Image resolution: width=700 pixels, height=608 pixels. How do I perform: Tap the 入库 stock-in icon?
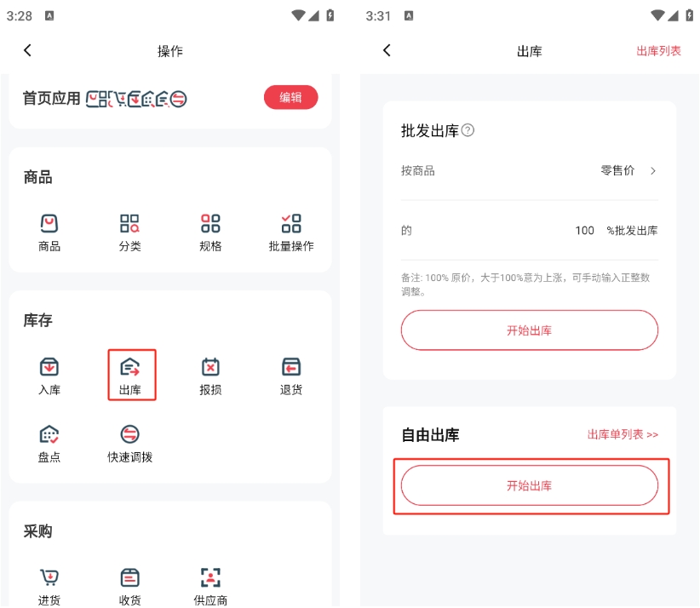[49, 376]
